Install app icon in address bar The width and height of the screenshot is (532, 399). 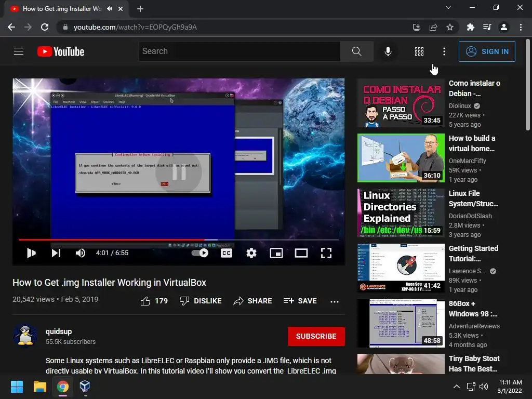416,27
